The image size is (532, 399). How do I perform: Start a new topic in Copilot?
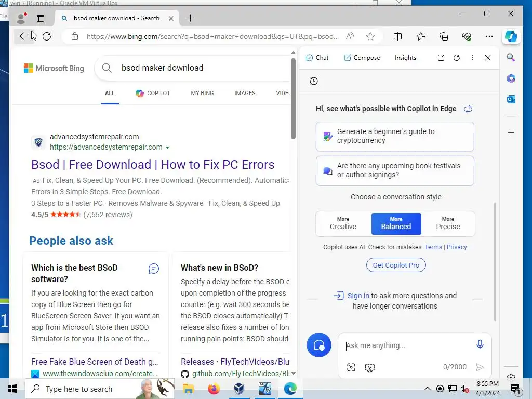[x=319, y=345]
